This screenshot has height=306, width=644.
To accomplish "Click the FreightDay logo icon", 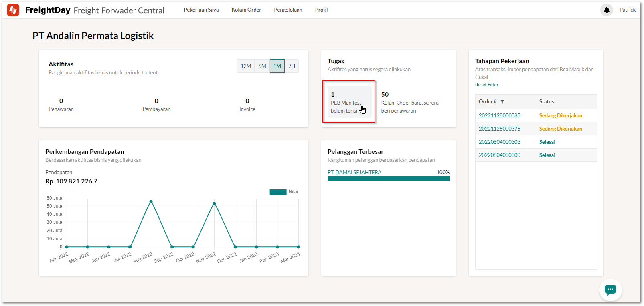I will click(13, 10).
